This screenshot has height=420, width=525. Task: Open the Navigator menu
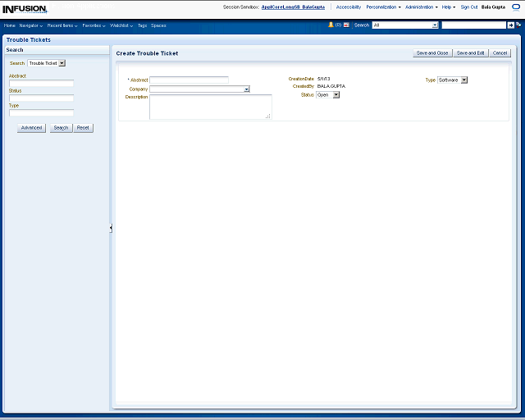[x=31, y=25]
